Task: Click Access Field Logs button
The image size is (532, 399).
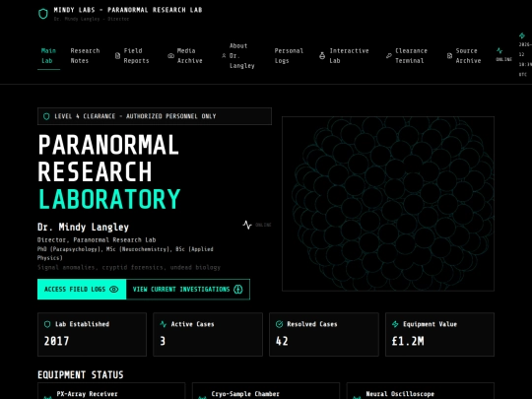Action: (82, 290)
